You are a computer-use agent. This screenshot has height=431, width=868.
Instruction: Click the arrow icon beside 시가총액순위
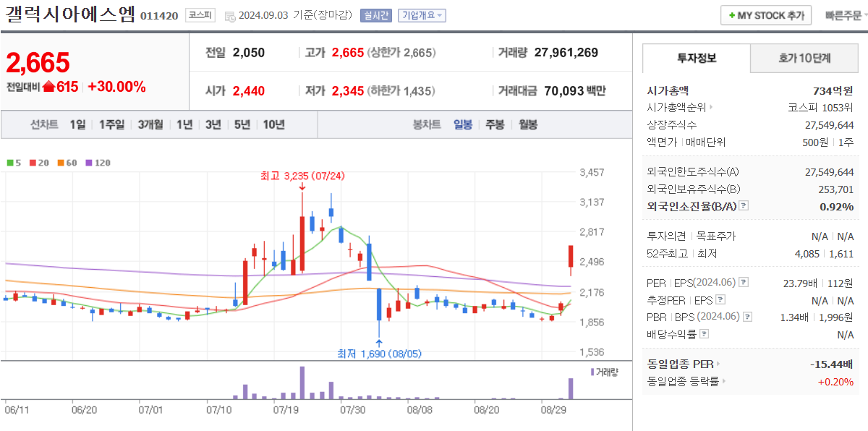[712, 108]
